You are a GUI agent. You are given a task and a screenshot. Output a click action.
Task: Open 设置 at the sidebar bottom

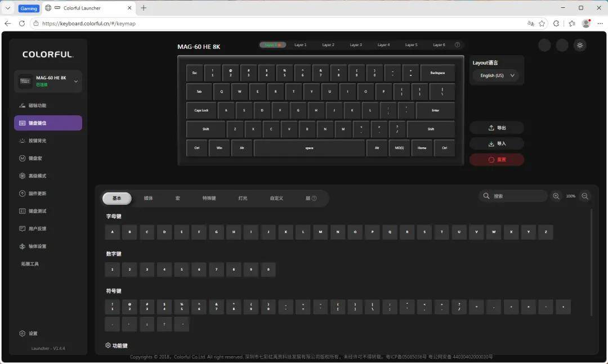pyautogui.click(x=28, y=334)
